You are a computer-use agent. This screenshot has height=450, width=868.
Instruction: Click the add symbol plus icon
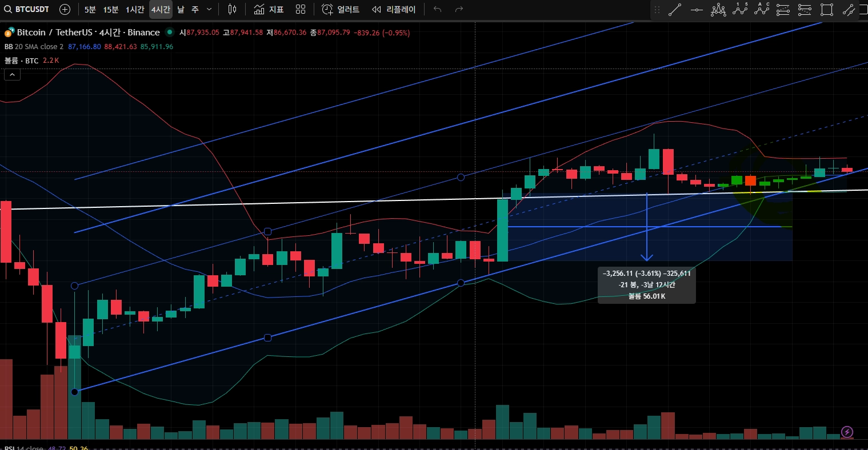click(65, 9)
